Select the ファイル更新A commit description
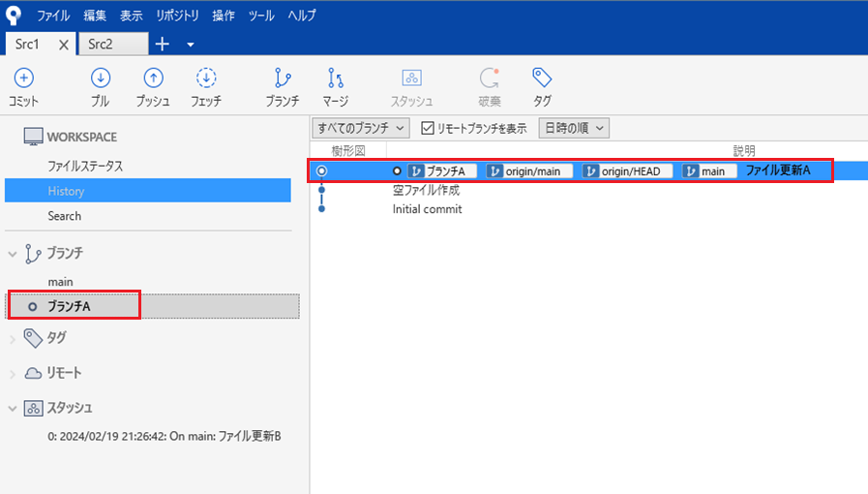The height and width of the screenshot is (494, 868). click(778, 170)
